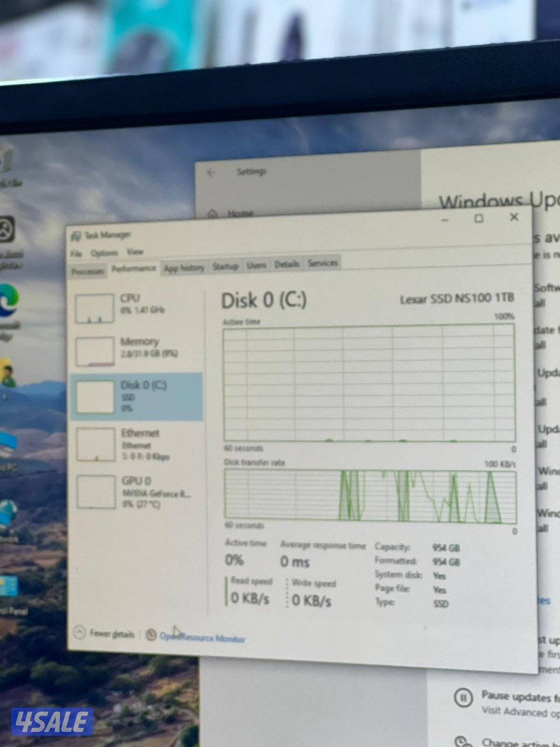Click the Open Resource Monitor link

coord(202,637)
